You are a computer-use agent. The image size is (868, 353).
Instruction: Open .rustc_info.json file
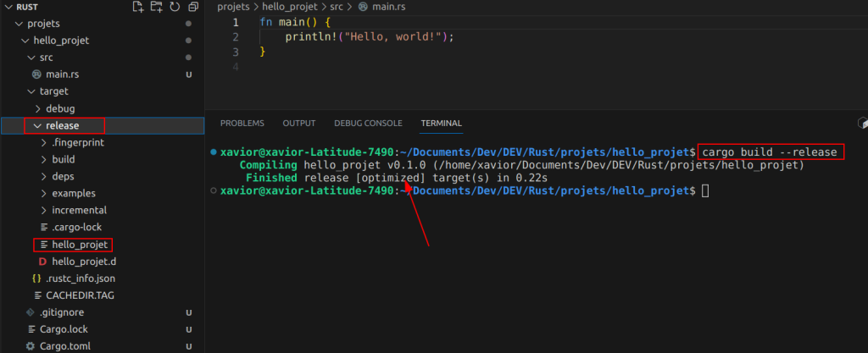click(81, 279)
